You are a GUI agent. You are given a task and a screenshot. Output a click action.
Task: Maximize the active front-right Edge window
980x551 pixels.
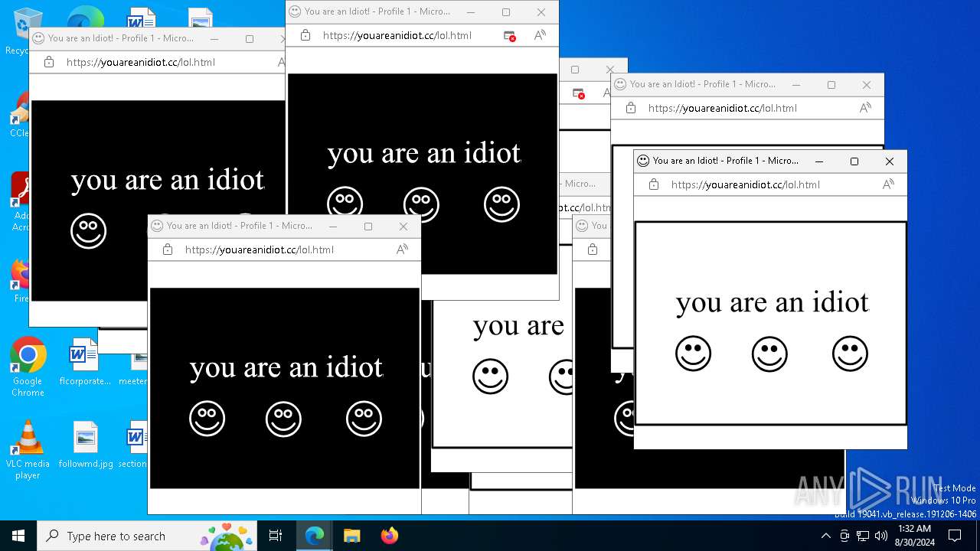pos(854,161)
